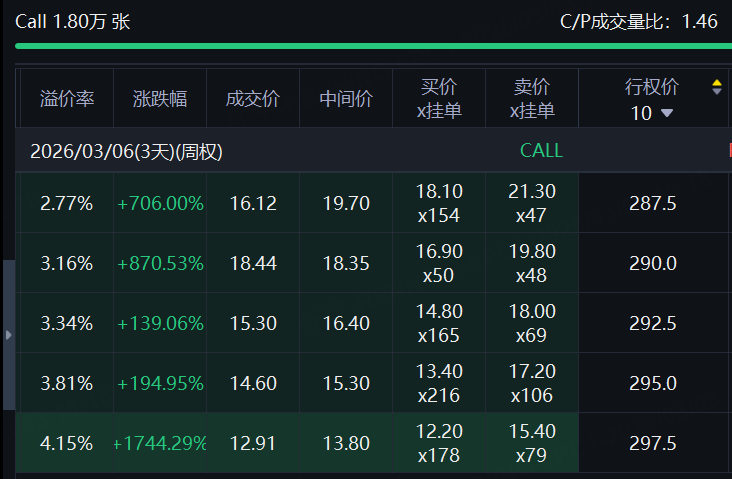The width and height of the screenshot is (732, 479).
Task: Click the bid price 12.20 x178
Action: [x=439, y=443]
